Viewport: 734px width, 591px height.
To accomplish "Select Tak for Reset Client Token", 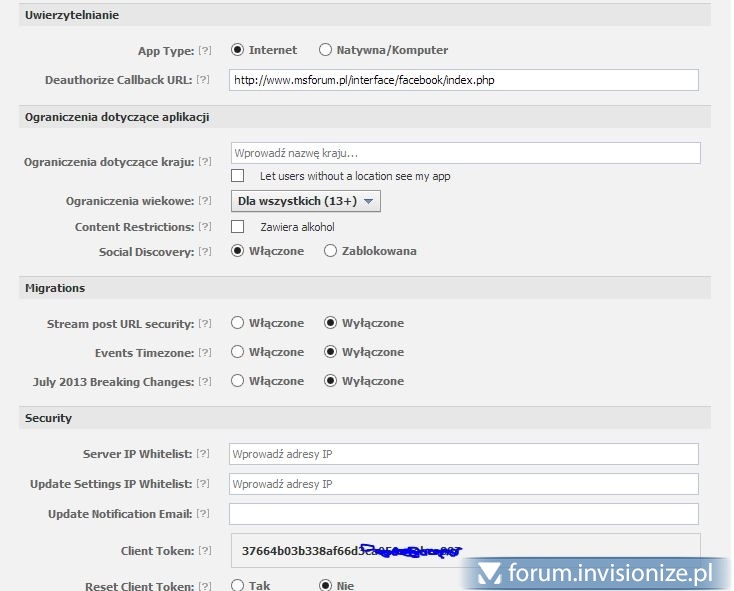I will coord(238,585).
